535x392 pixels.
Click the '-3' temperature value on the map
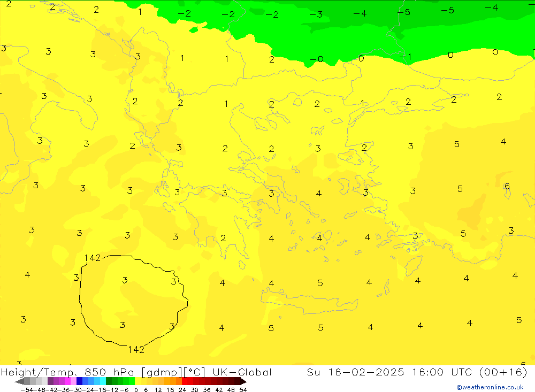pyautogui.click(x=316, y=14)
